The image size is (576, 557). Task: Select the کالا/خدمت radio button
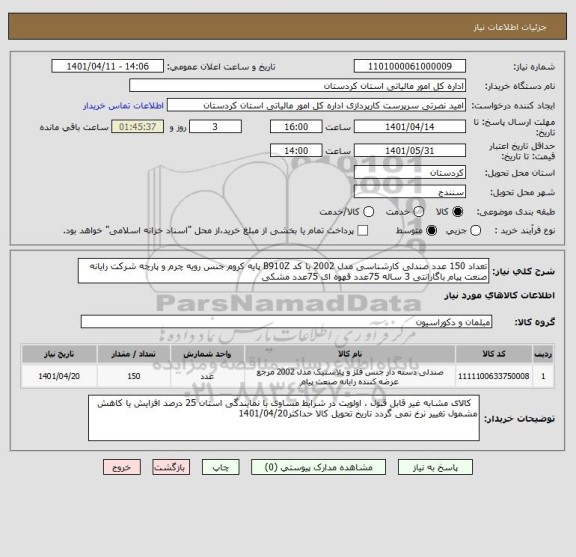coord(368,212)
